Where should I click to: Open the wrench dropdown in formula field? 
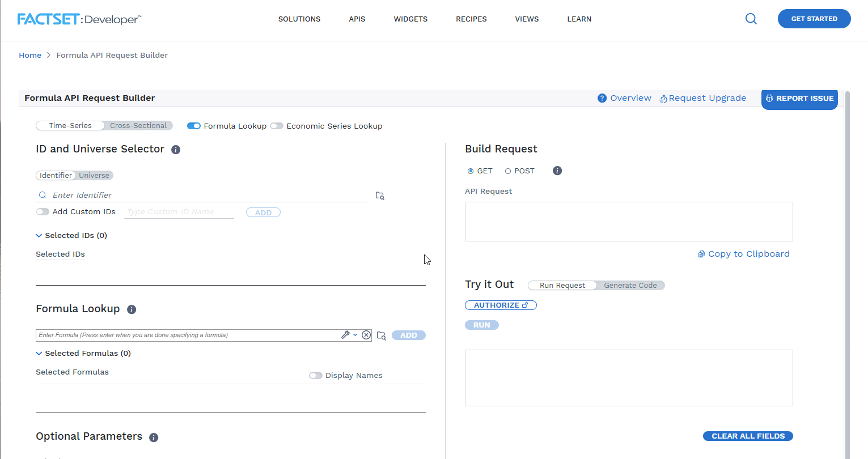(x=349, y=335)
